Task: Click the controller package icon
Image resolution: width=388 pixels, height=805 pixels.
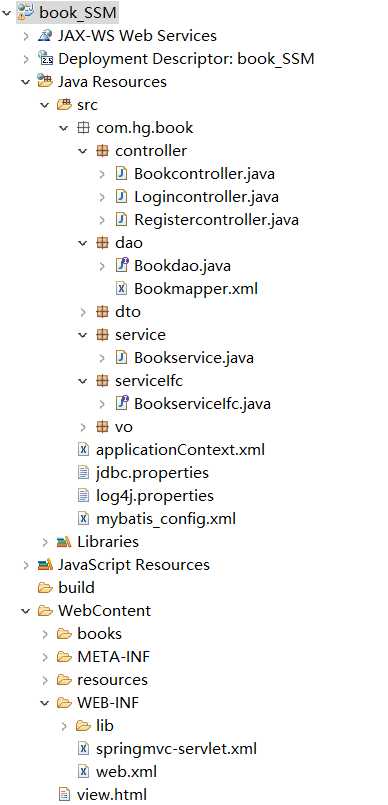Action: 102,151
